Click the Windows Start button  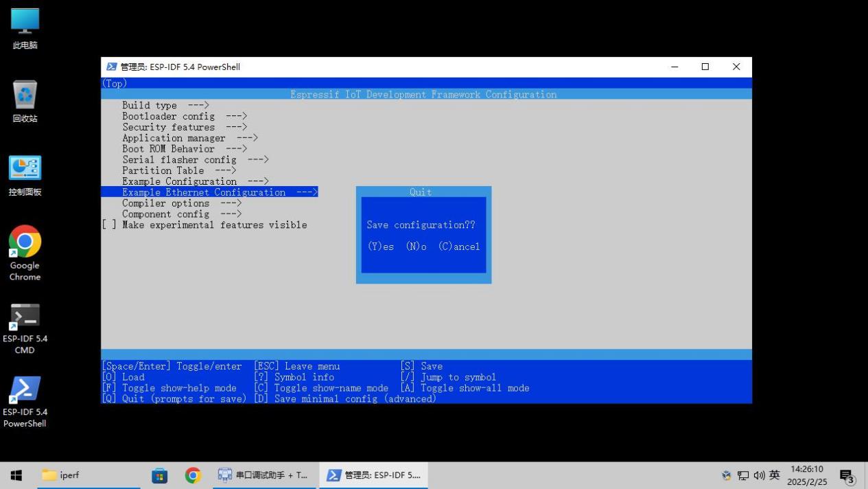[16, 475]
